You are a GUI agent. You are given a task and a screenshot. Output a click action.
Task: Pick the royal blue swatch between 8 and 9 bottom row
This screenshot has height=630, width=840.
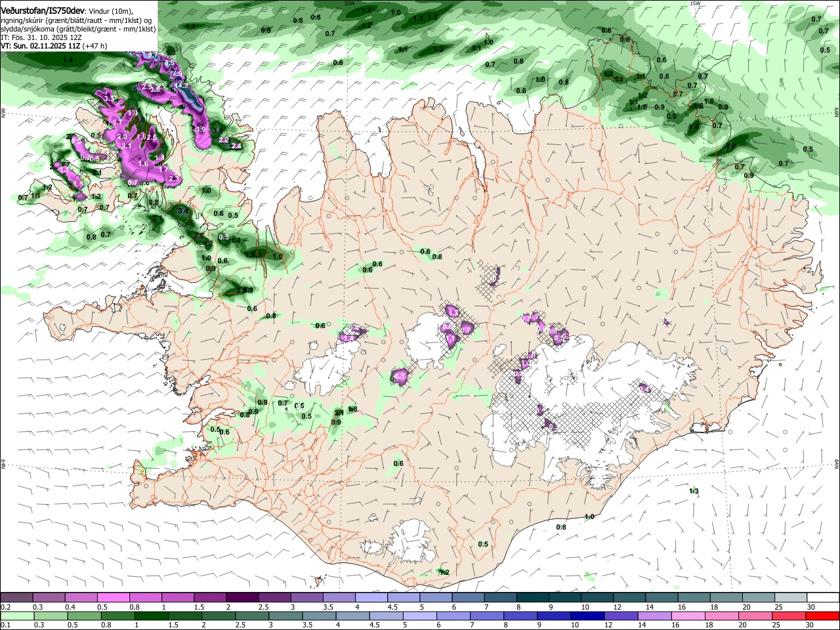520,616
